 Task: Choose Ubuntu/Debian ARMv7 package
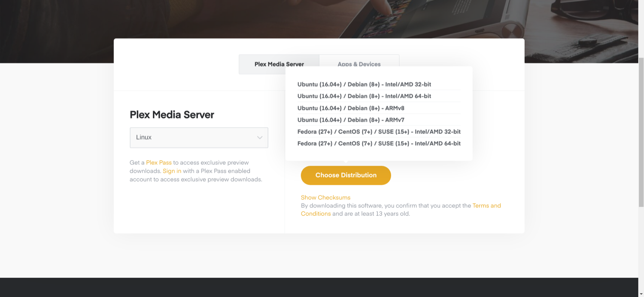point(351,120)
